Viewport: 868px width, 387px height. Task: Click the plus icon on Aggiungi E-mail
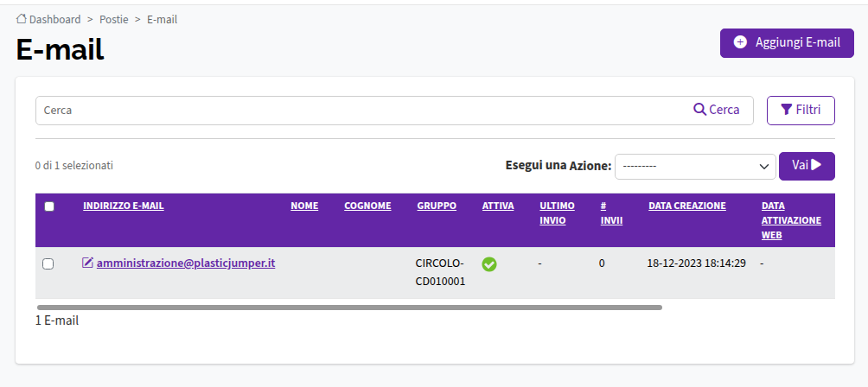[739, 42]
